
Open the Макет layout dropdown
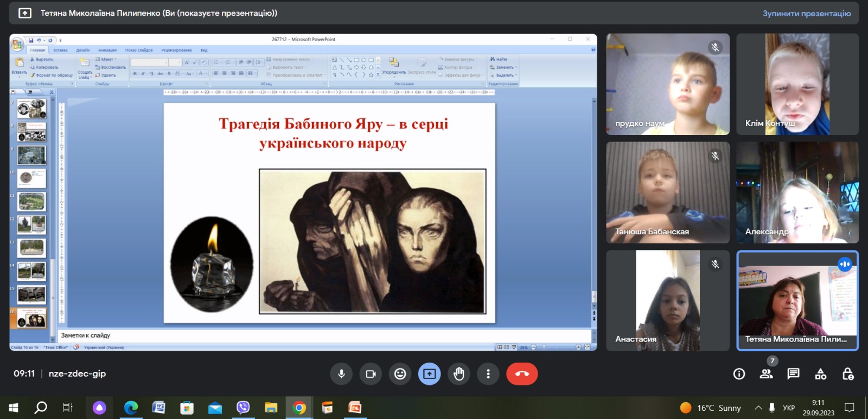(x=106, y=59)
